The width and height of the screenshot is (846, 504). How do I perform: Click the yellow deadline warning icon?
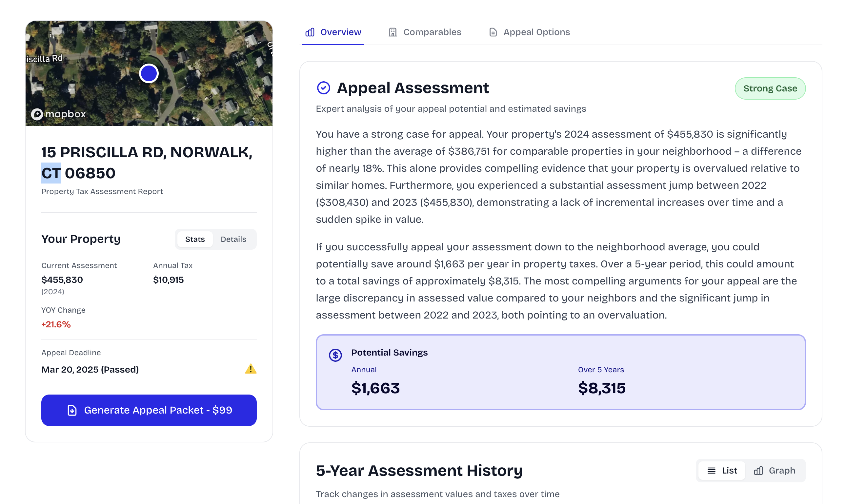251,369
